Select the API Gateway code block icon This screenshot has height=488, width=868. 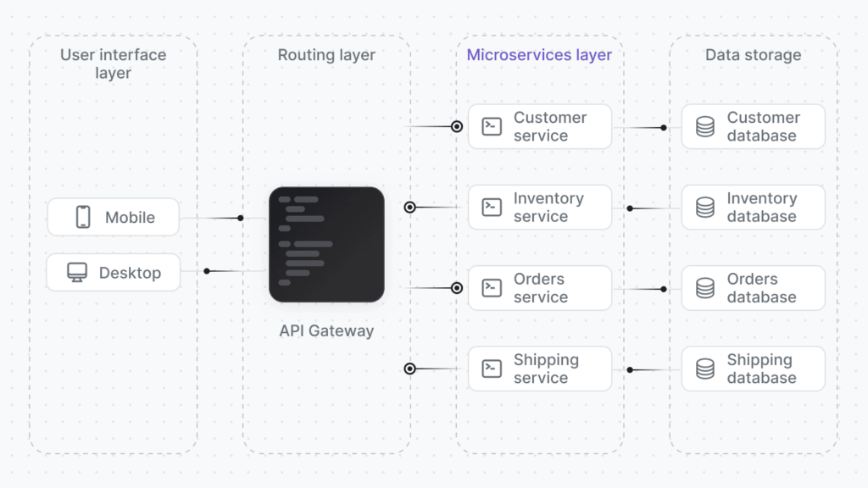point(326,244)
